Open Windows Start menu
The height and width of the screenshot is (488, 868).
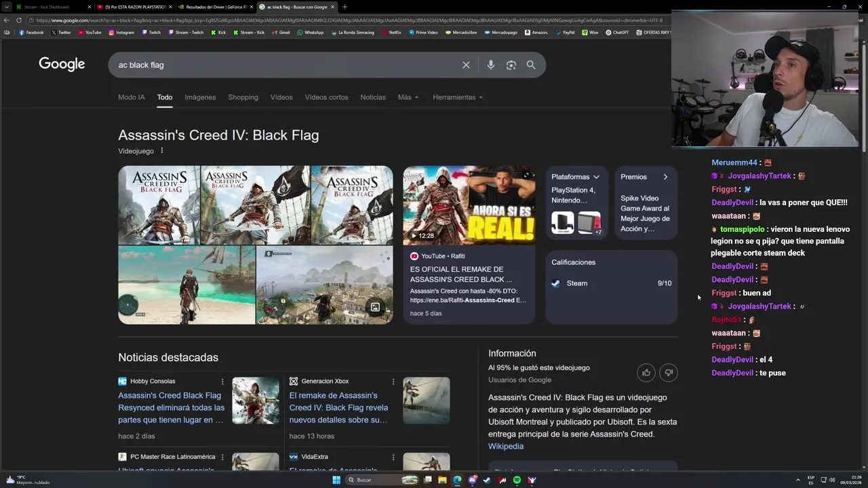(336, 480)
